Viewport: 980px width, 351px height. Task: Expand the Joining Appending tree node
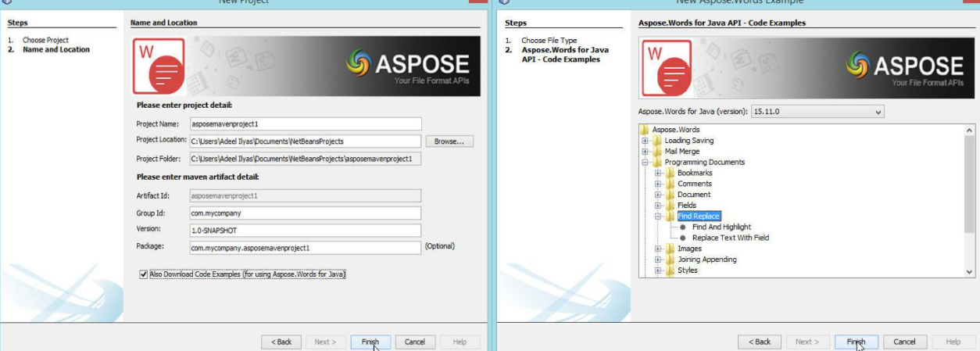(x=658, y=260)
